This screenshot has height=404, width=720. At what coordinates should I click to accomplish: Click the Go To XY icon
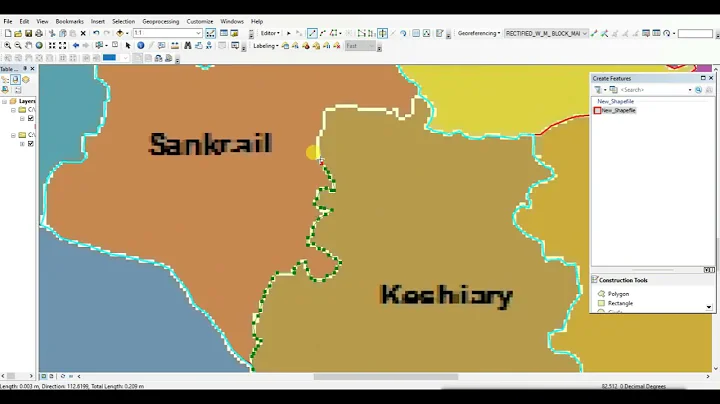[209, 45]
